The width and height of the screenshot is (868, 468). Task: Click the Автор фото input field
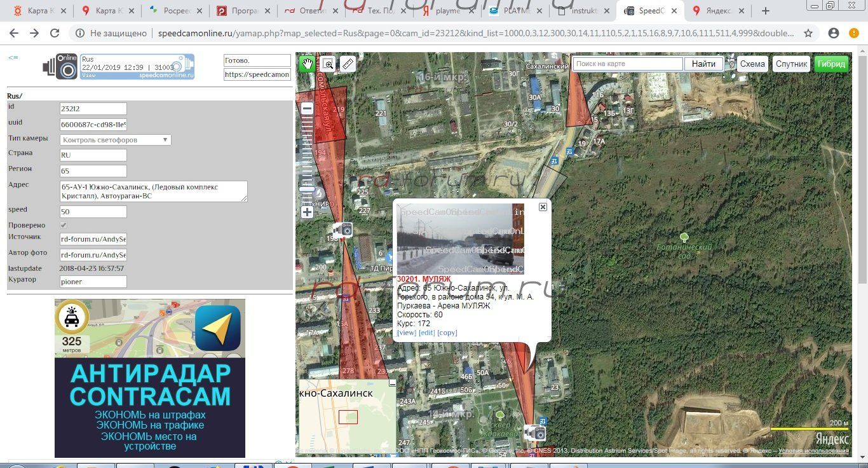coord(93,255)
